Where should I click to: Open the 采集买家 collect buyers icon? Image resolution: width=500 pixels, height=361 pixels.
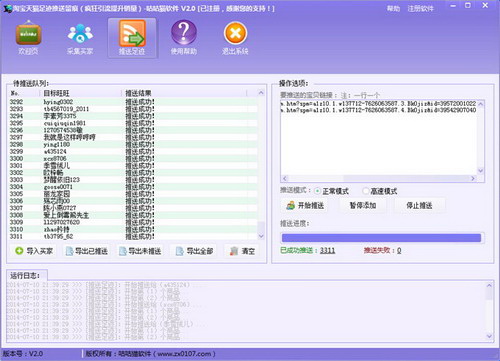[80, 38]
